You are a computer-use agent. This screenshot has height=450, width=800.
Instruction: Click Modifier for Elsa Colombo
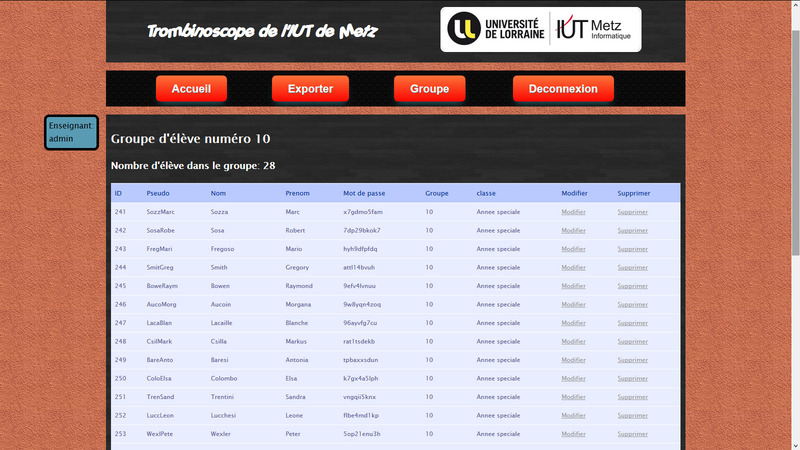pos(573,378)
